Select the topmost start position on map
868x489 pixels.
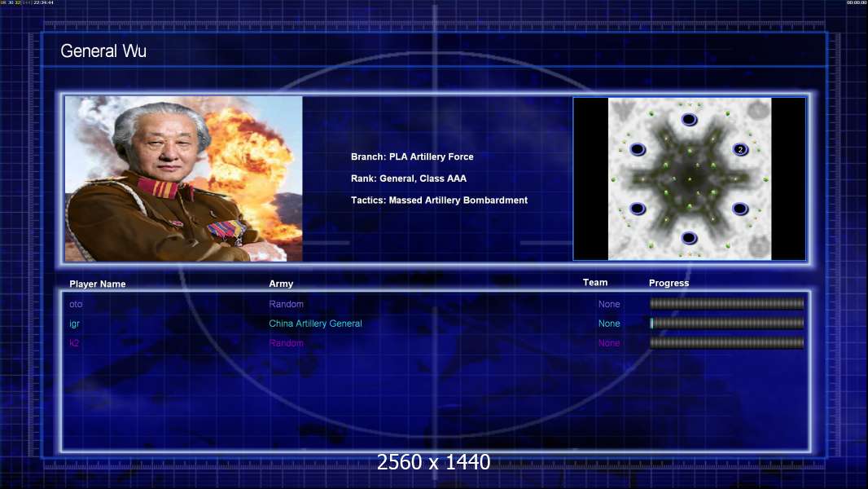pyautogui.click(x=689, y=120)
